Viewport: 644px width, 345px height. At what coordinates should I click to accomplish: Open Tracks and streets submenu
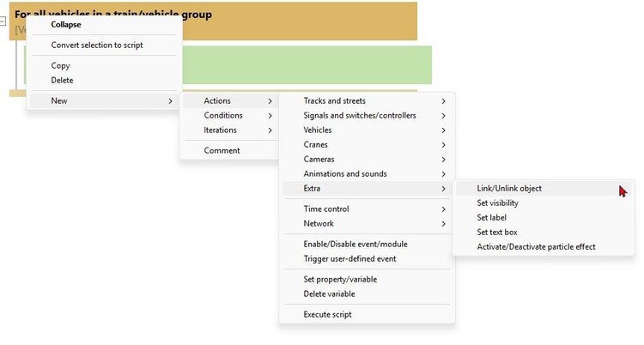coord(368,101)
